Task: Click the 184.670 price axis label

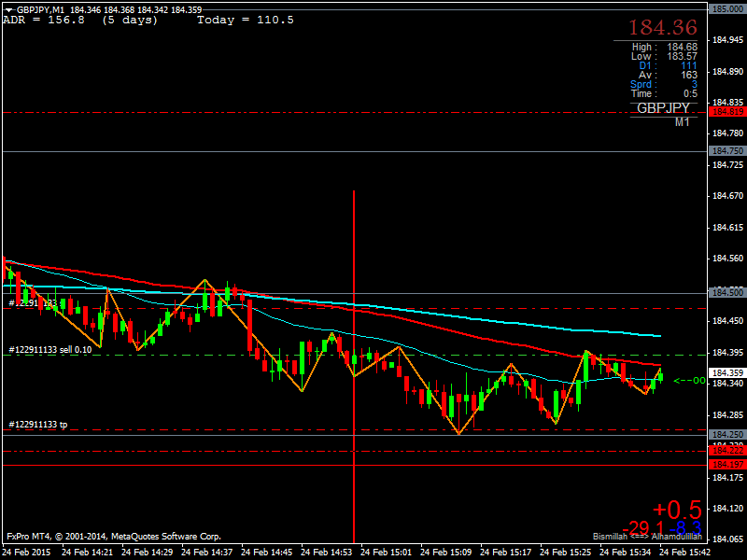Action: 727,196
